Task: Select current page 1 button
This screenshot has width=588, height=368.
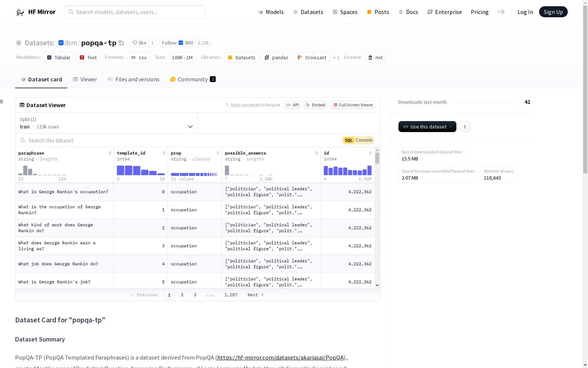Action: (169, 295)
